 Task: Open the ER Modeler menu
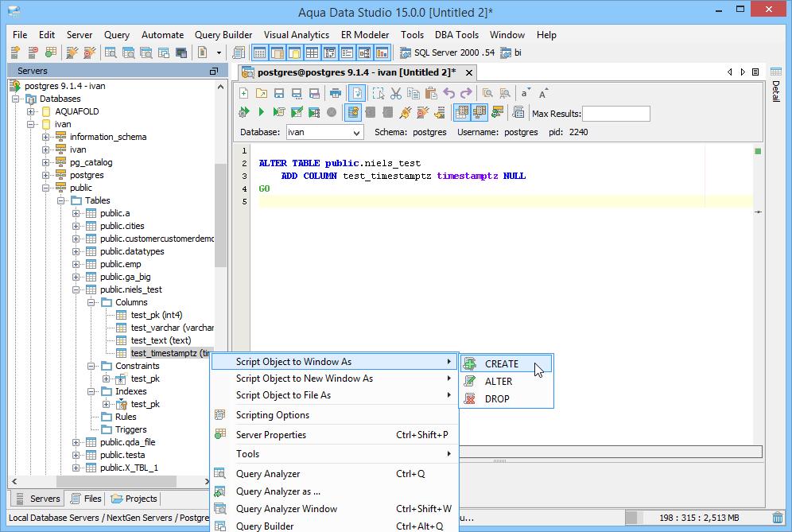(x=365, y=34)
